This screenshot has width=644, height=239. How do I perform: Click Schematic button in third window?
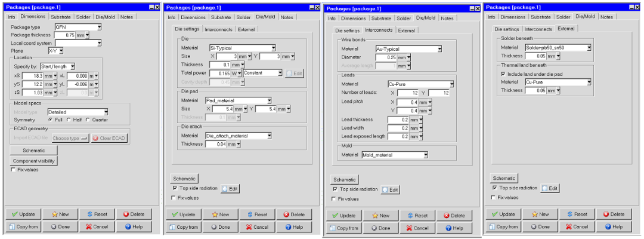[x=345, y=180]
